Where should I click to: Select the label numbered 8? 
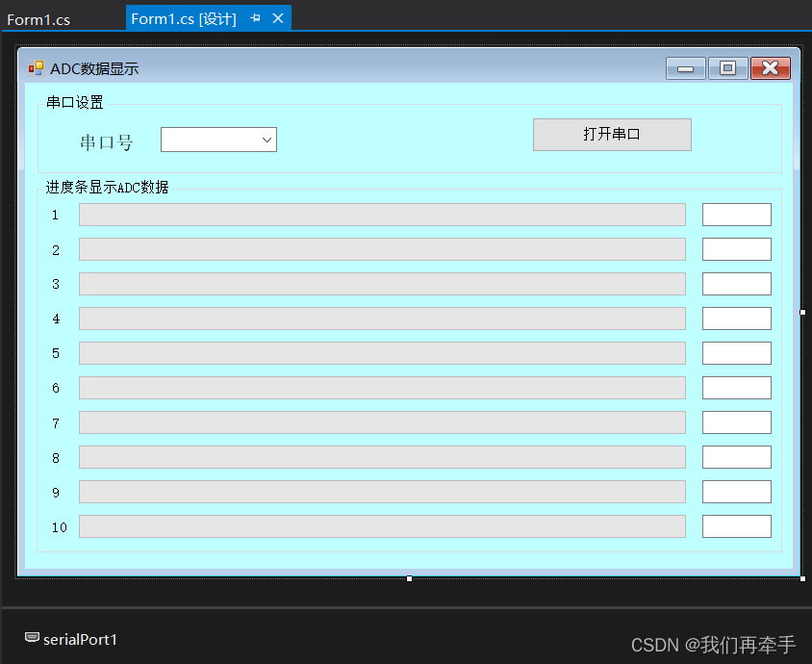click(56, 458)
